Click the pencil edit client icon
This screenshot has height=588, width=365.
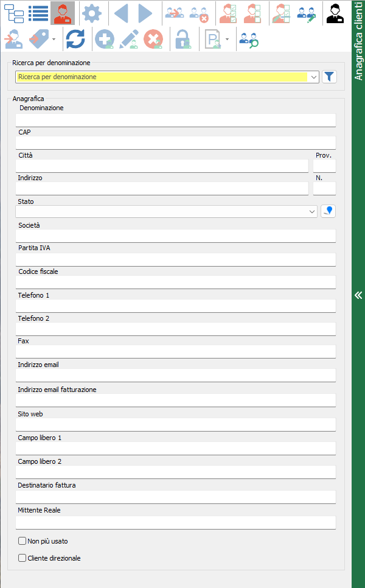128,39
